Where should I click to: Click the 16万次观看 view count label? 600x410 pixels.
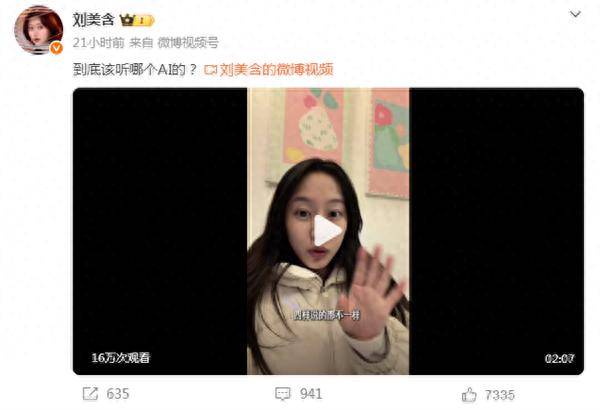click(121, 358)
